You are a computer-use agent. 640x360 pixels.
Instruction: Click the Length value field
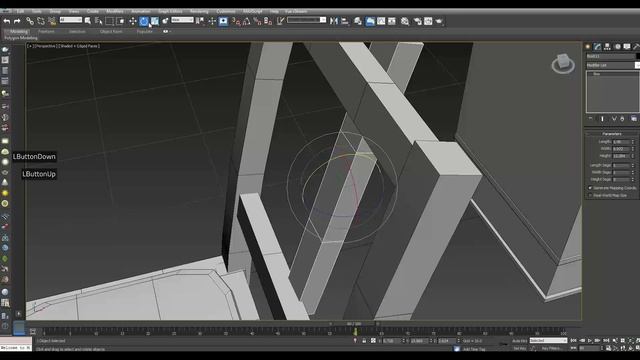tap(621, 142)
